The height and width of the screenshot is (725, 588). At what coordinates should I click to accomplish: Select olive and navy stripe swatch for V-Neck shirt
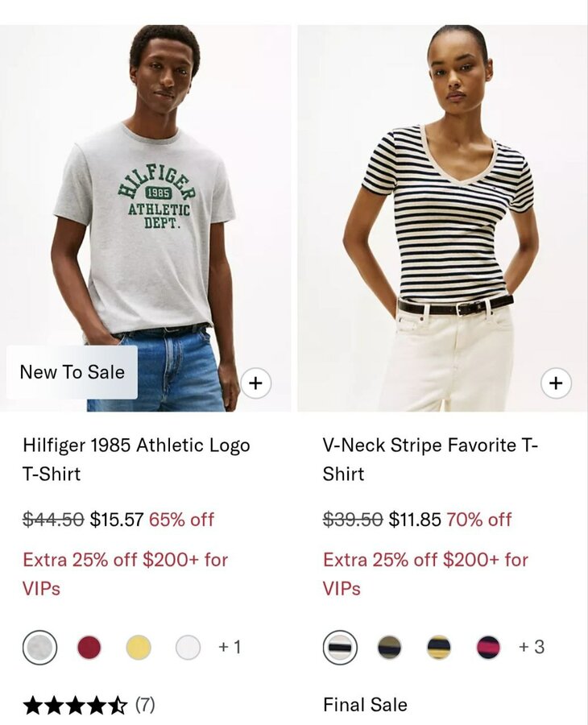point(389,647)
